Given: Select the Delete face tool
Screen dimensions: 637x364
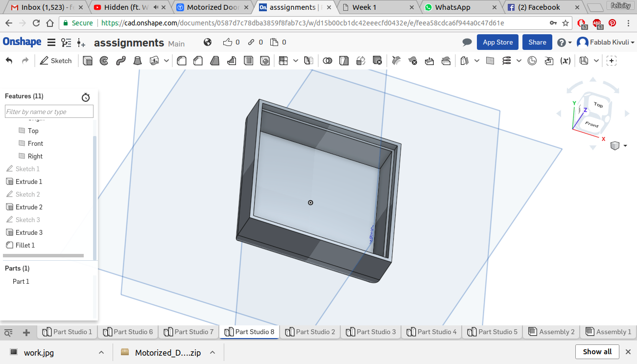Looking at the screenshot, I should click(x=413, y=61).
